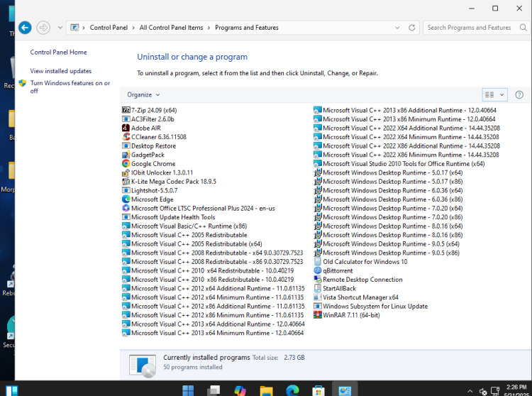Select Microsoft Visual Basic/C++ Runtime (x86)
532x396 pixels.
184,226
